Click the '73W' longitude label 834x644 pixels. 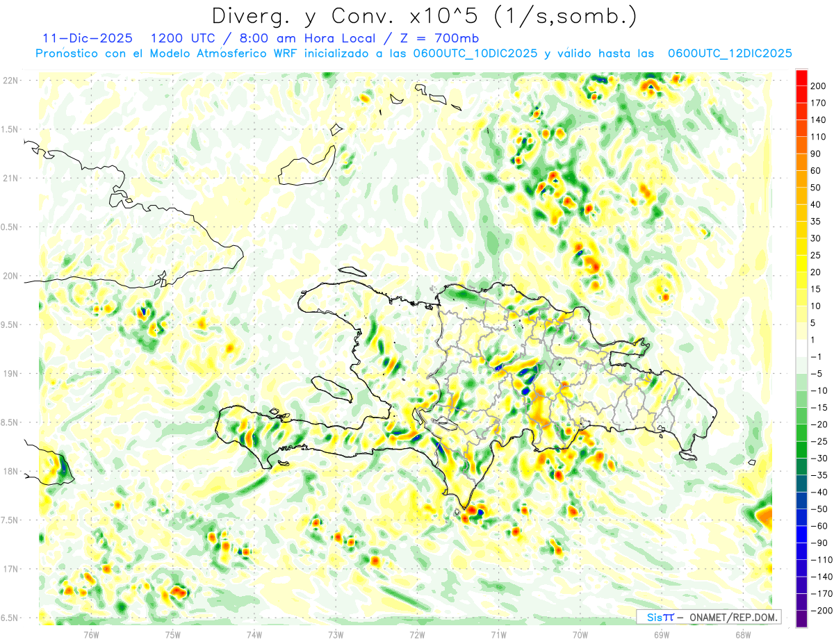click(336, 634)
